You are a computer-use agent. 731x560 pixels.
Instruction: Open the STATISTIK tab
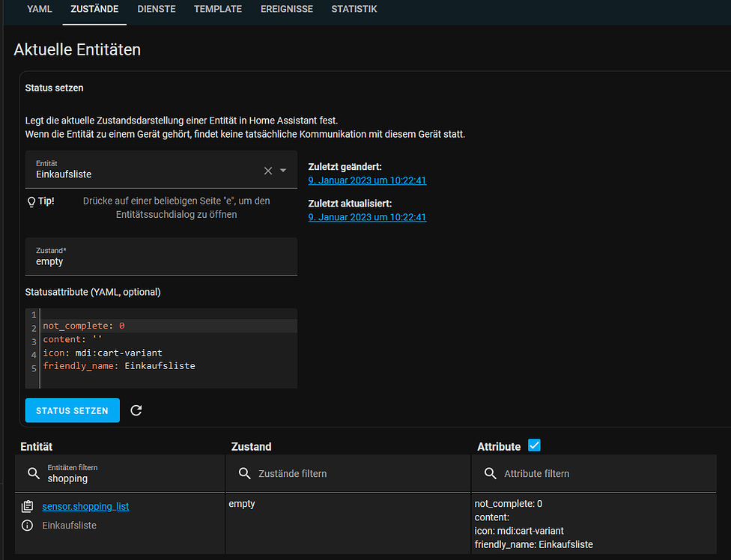coord(354,9)
